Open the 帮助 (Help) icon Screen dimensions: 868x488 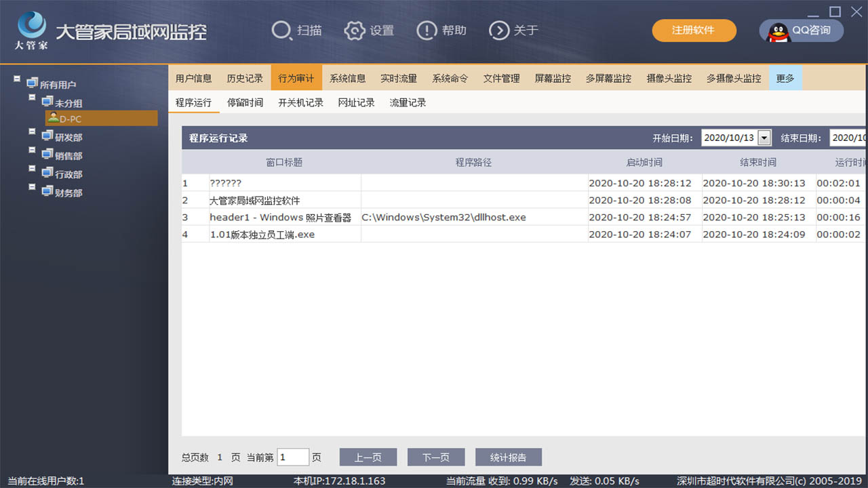click(441, 30)
